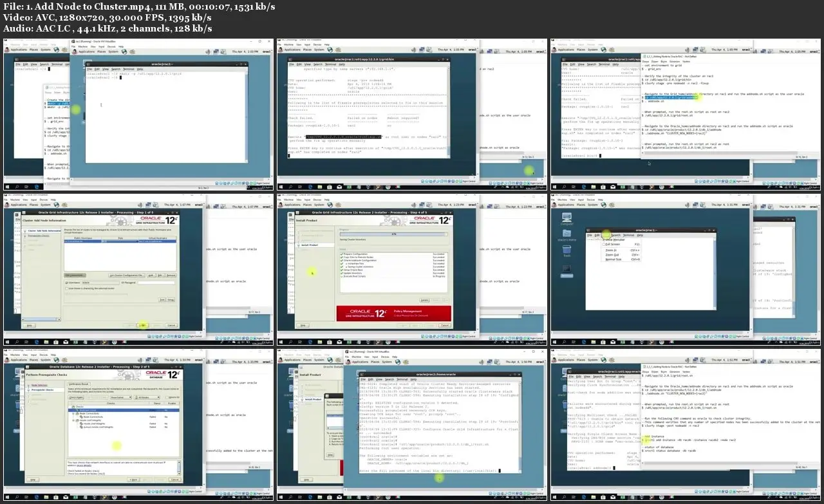
Task: Open thumbnail with Notepad highlighted addnode path
Action: pyautogui.click(x=685, y=115)
